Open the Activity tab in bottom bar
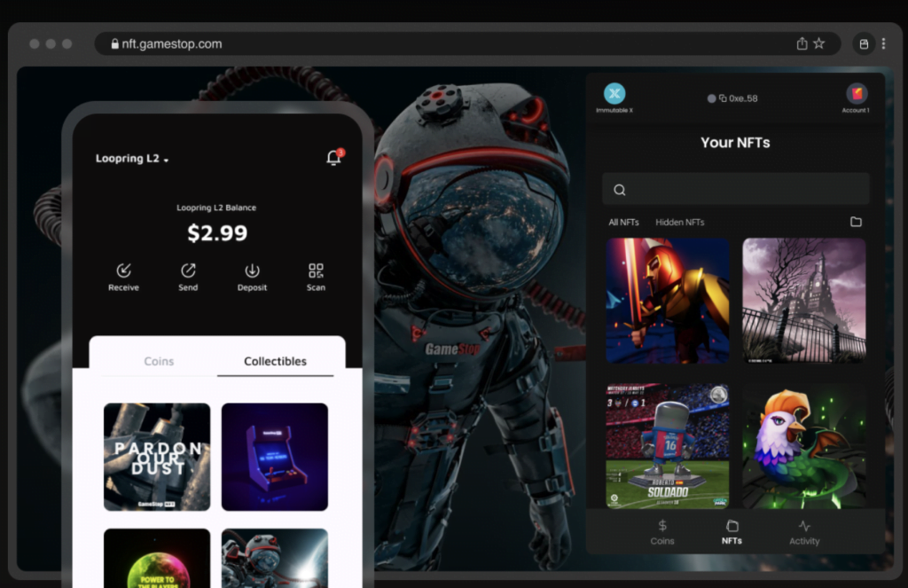The image size is (908, 588). [804, 532]
